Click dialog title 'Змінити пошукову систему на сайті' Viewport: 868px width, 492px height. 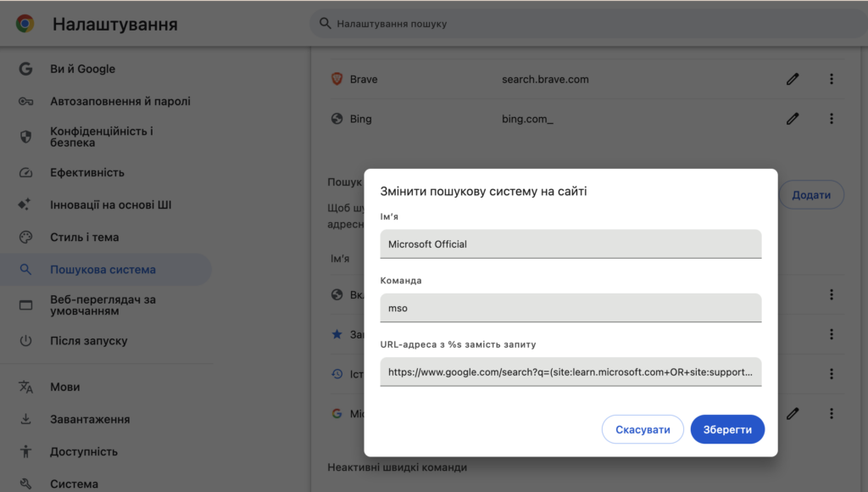point(483,191)
